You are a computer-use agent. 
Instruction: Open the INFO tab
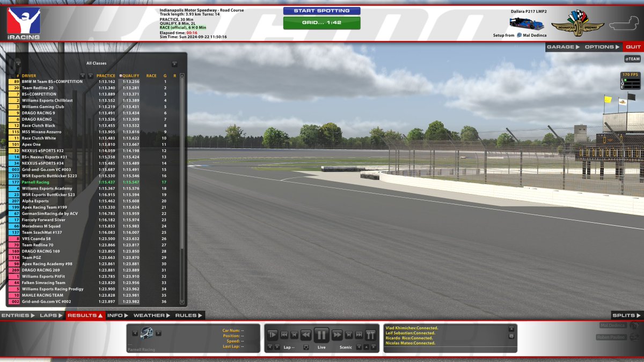click(118, 315)
